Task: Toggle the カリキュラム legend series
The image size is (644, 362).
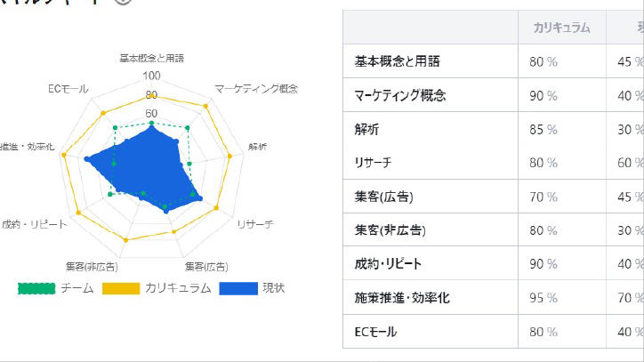Action: pyautogui.click(x=177, y=288)
